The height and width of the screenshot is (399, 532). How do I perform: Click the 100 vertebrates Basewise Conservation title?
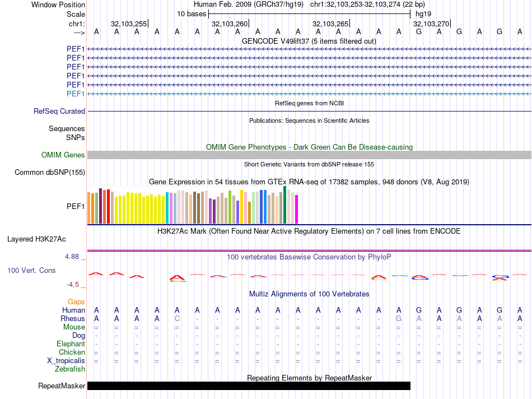pyautogui.click(x=309, y=257)
